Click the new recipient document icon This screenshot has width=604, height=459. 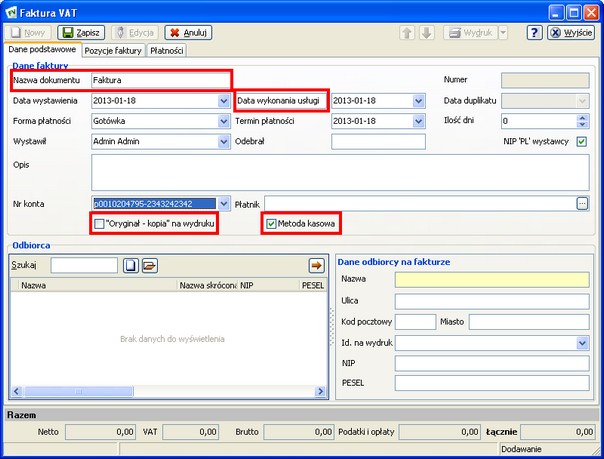(x=130, y=265)
